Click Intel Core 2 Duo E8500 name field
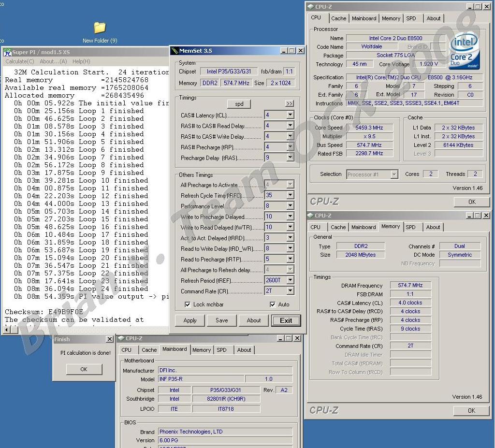495x448 pixels. [395, 38]
